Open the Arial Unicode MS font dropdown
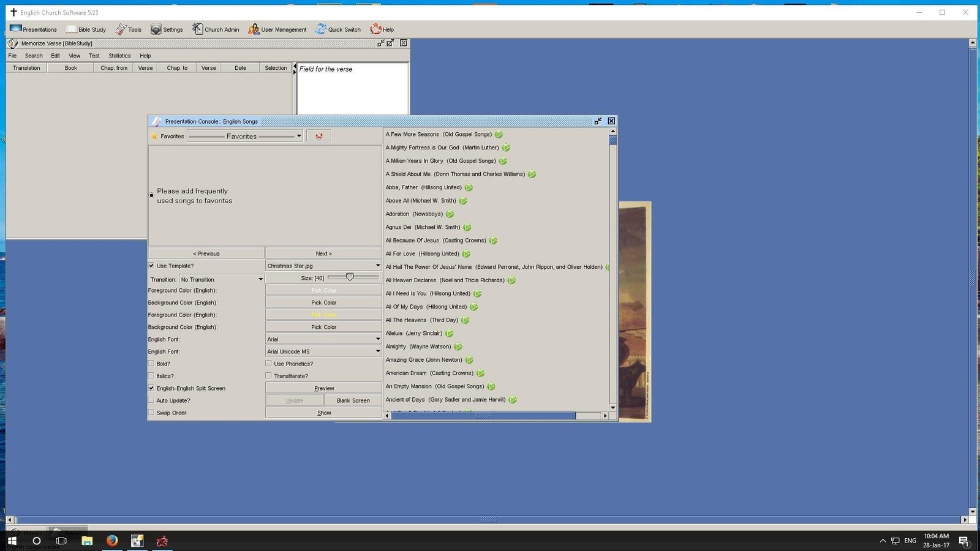980x551 pixels. pyautogui.click(x=323, y=351)
